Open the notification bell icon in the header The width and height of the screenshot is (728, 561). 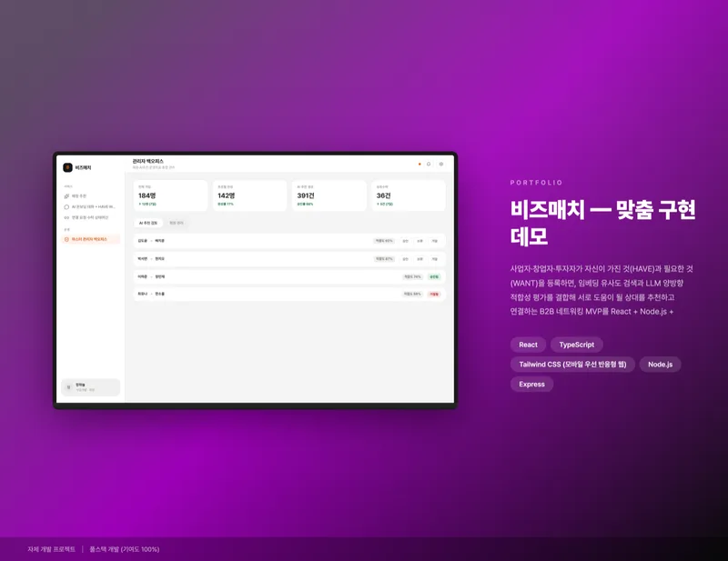click(x=429, y=164)
